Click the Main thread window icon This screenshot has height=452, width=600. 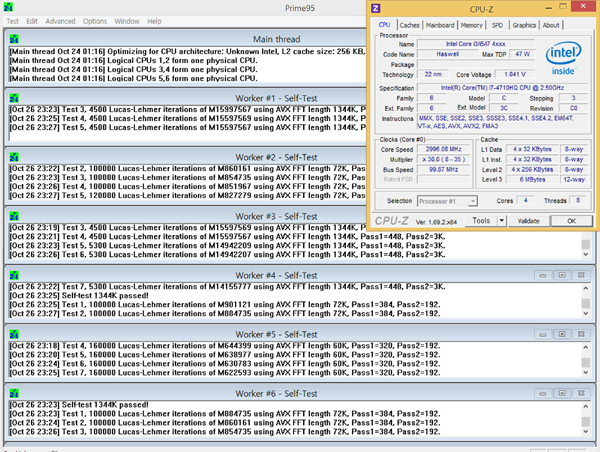point(14,39)
